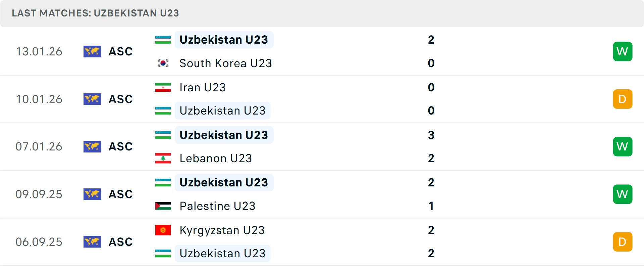Screen dimensions: 644x266
Task: Click the ASC competition icon for 09.09.25
Action: click(x=92, y=194)
